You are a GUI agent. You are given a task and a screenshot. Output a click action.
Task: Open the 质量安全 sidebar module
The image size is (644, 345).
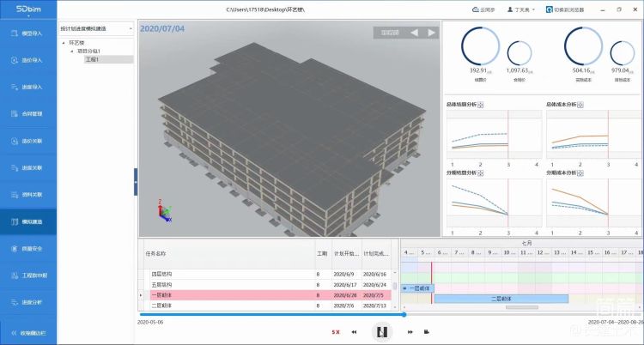[27, 249]
